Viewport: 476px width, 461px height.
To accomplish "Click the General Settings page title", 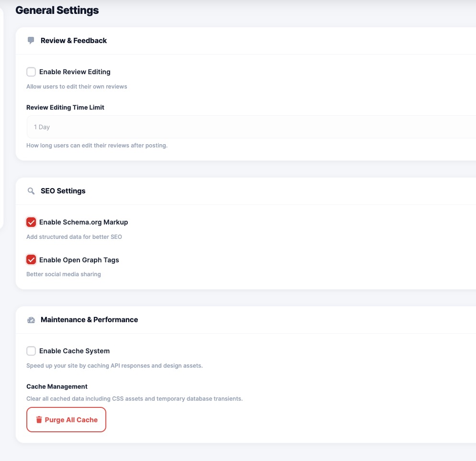I will (57, 10).
